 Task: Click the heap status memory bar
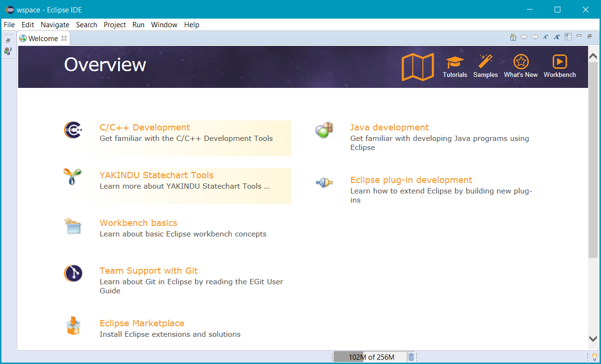coord(370,357)
